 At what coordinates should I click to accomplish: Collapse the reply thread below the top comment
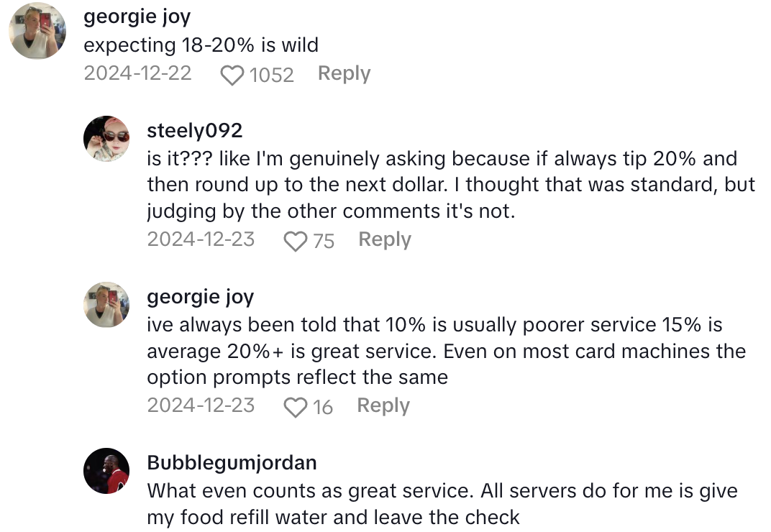(344, 73)
